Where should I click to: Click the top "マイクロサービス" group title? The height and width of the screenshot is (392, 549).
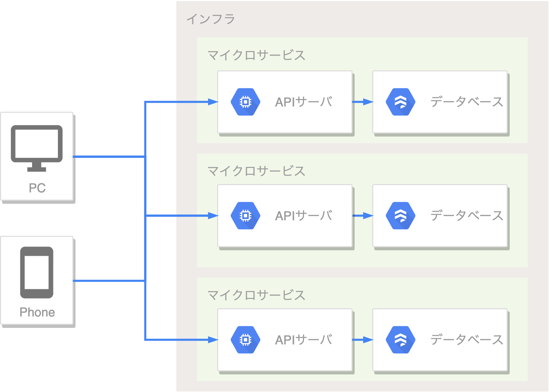256,55
